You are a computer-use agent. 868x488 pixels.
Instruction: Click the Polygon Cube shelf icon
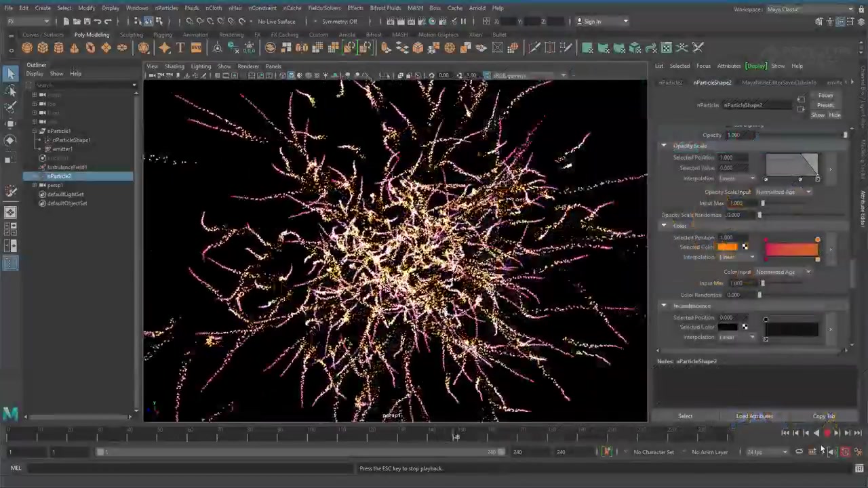coord(43,47)
